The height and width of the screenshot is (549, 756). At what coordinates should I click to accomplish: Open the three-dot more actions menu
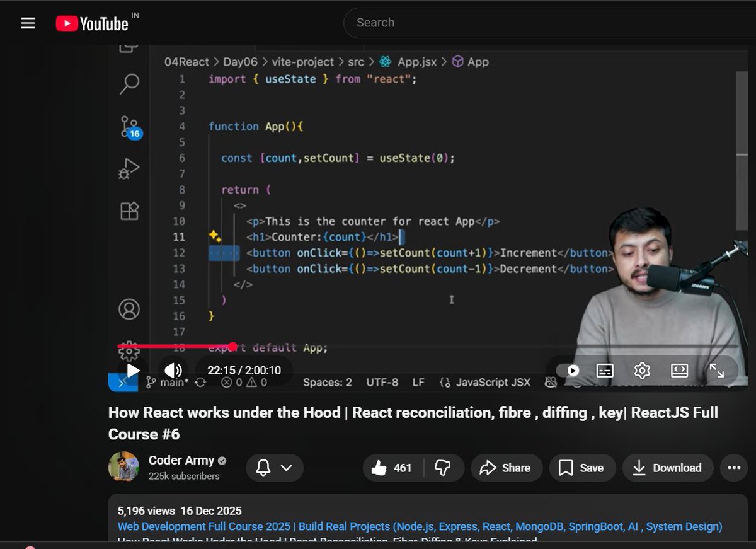coord(733,468)
